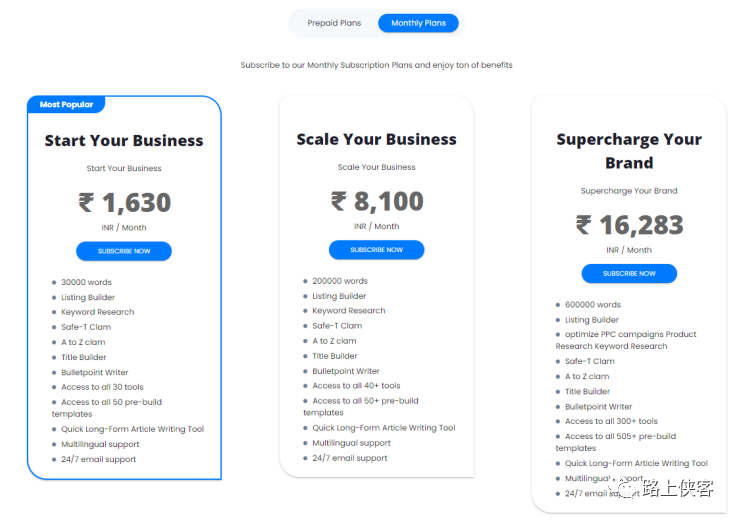The height and width of the screenshot is (520, 737).
Task: Switch to Prepaid Plans toggle option
Action: (x=334, y=23)
